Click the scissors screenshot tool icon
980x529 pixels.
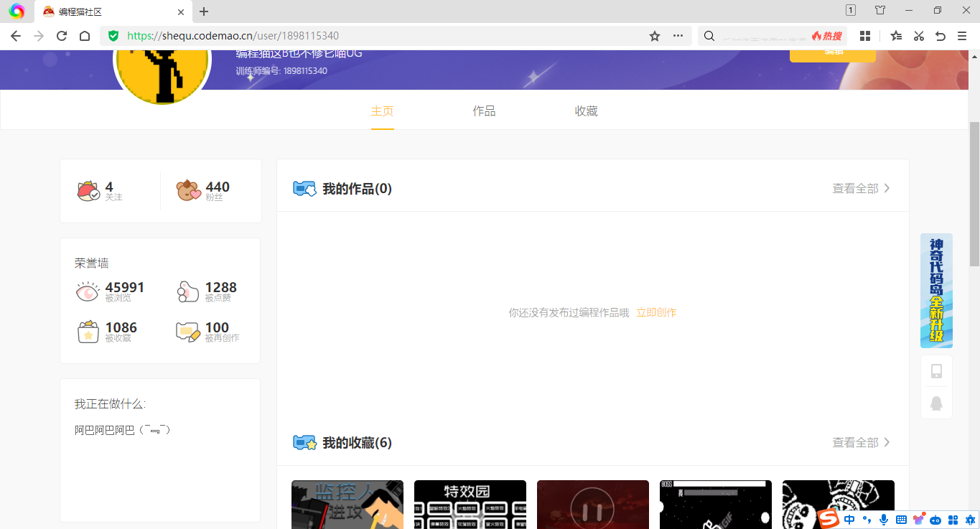(x=918, y=36)
